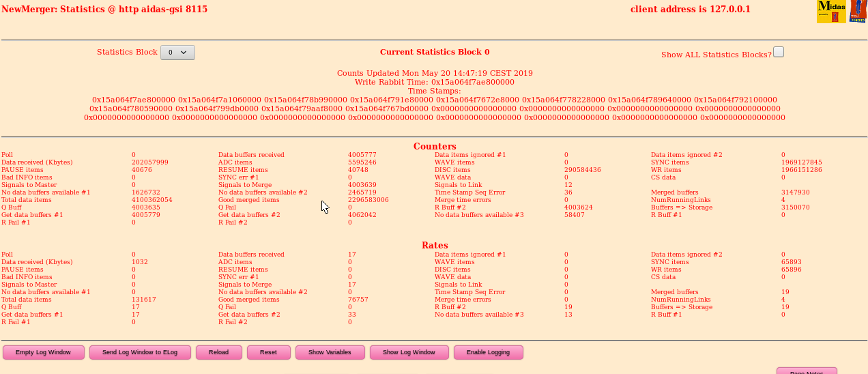Click timestamp 0x15a064f791e80000
Viewport: 868px width, 374px height.
[x=392, y=100]
